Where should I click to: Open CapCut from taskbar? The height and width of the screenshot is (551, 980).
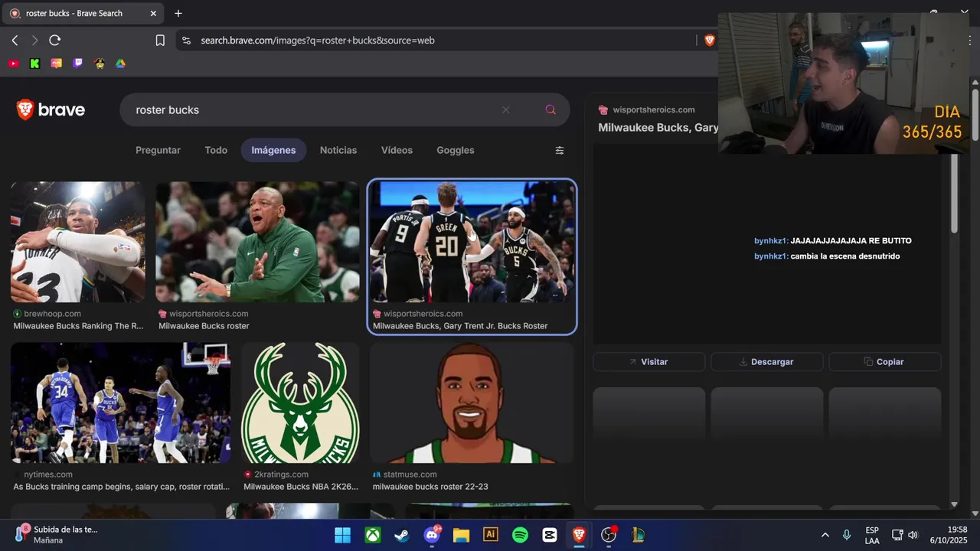tap(550, 535)
